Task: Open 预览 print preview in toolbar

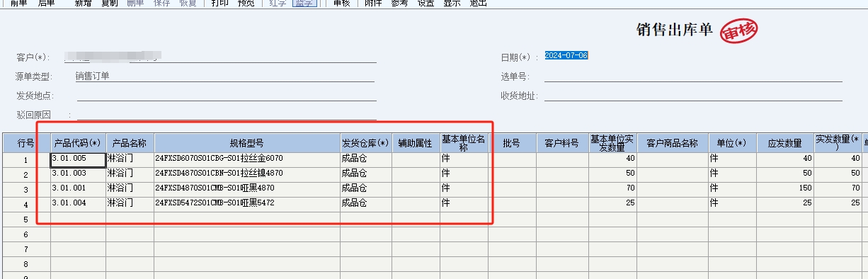Action: 246,3
